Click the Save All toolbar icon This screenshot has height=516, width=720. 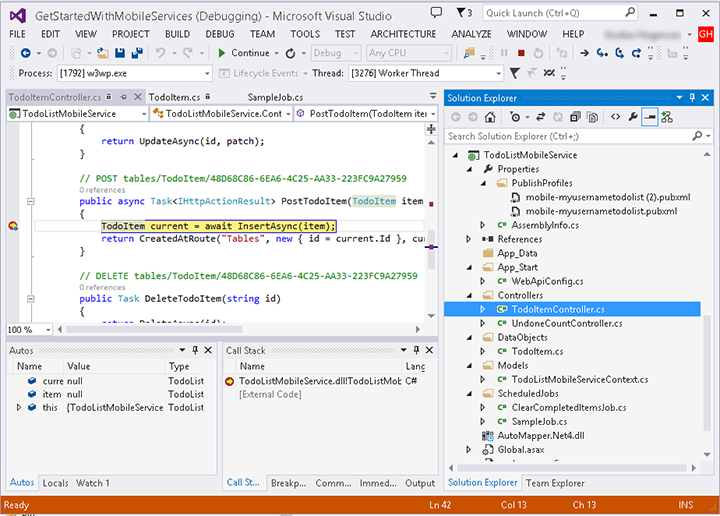[137, 53]
